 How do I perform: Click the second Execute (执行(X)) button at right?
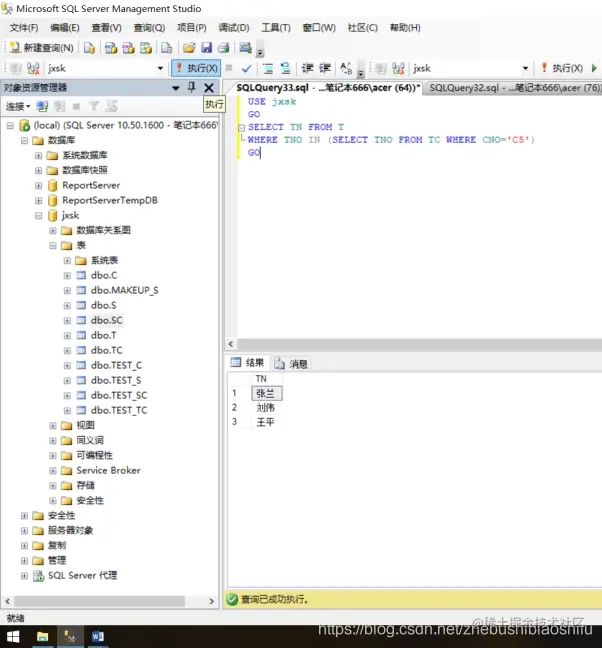(x=562, y=68)
